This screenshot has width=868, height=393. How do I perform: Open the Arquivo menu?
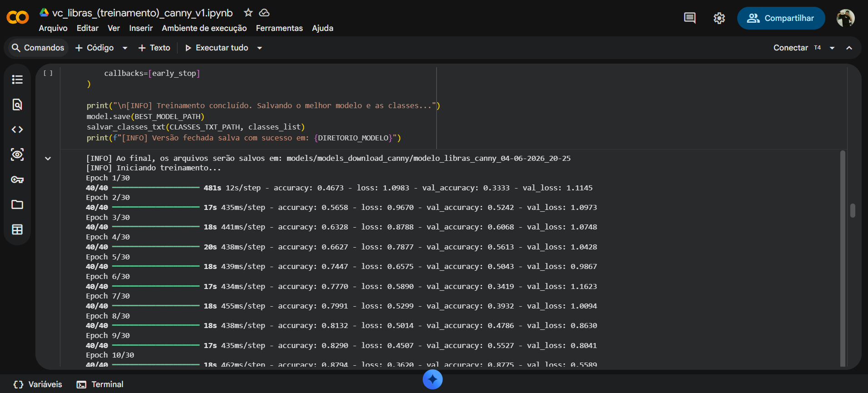click(x=53, y=28)
